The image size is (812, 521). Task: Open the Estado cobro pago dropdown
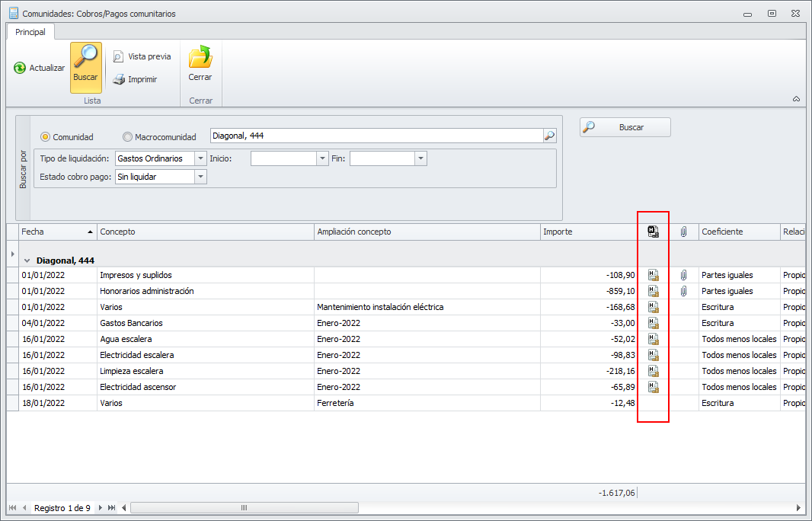[x=200, y=177]
